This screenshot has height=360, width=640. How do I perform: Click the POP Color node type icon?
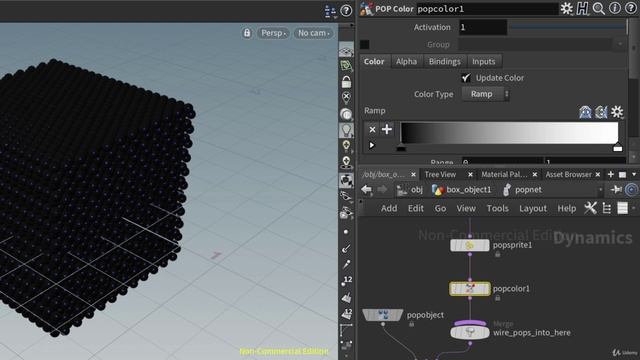pyautogui.click(x=367, y=9)
